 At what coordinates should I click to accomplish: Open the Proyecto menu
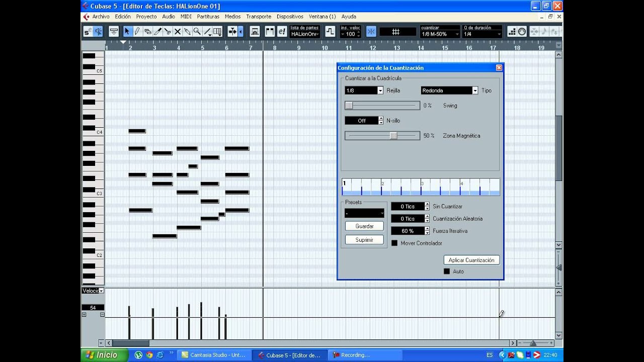pos(146,17)
